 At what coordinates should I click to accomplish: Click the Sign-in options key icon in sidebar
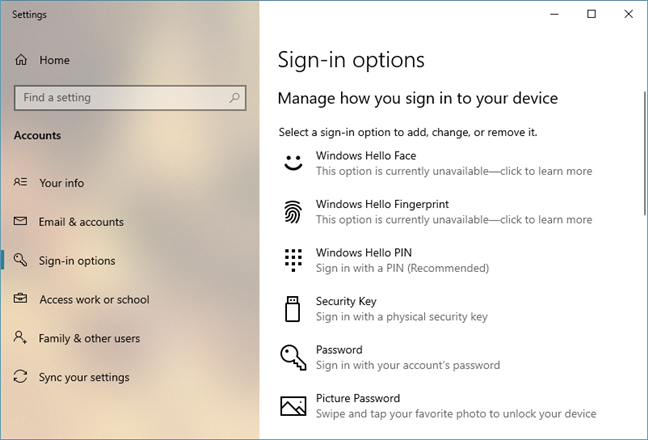point(20,260)
